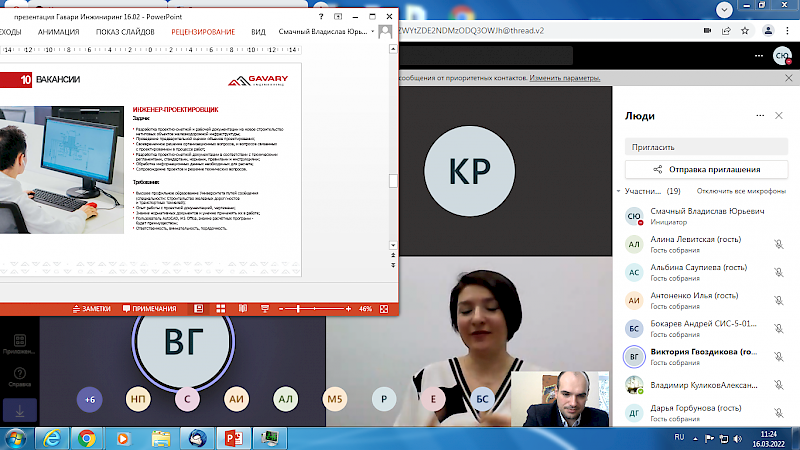Viewport: 800px width, 450px height.
Task: Click Отправка приглашения button
Action: pos(705,170)
